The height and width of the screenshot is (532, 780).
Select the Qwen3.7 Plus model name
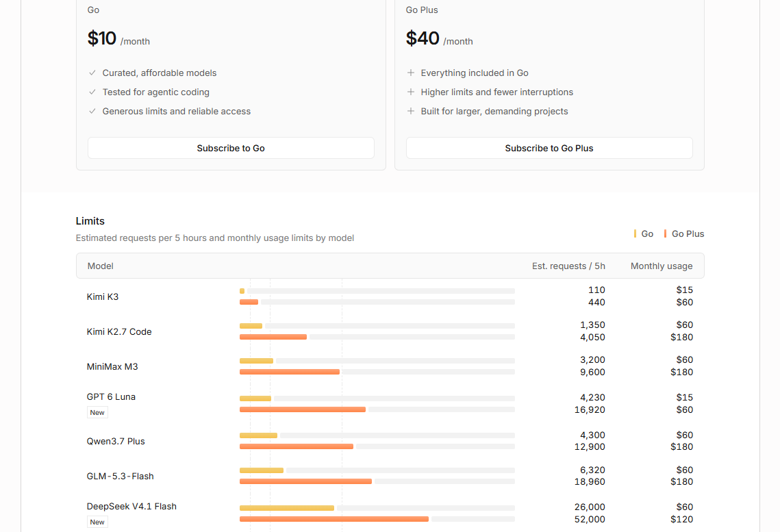click(116, 441)
